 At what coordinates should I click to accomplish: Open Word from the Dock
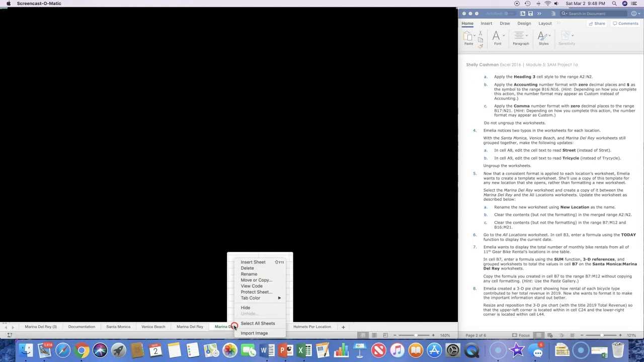pyautogui.click(x=267, y=350)
